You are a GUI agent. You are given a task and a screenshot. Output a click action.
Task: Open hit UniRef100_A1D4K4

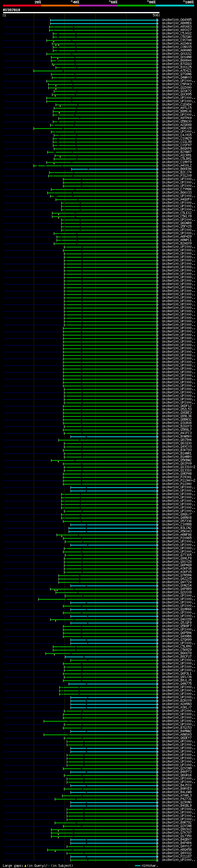pyautogui.click(x=177, y=43)
